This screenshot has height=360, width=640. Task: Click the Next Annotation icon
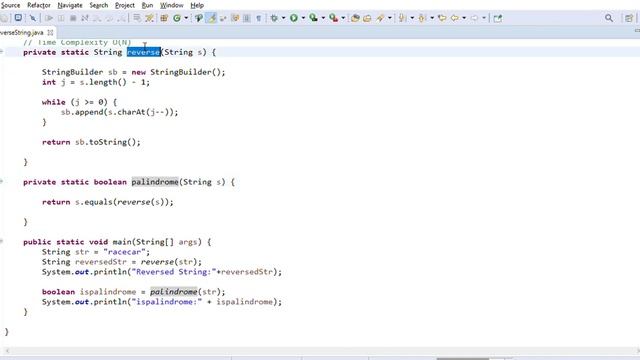tap(402, 18)
